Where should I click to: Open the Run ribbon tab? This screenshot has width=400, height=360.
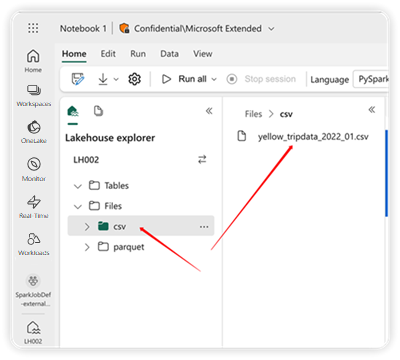(138, 54)
